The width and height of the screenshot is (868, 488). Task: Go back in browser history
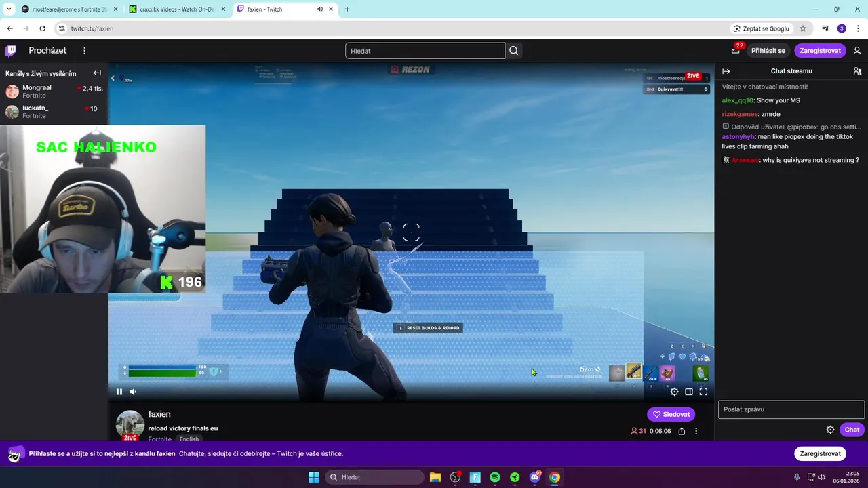tap(9, 28)
